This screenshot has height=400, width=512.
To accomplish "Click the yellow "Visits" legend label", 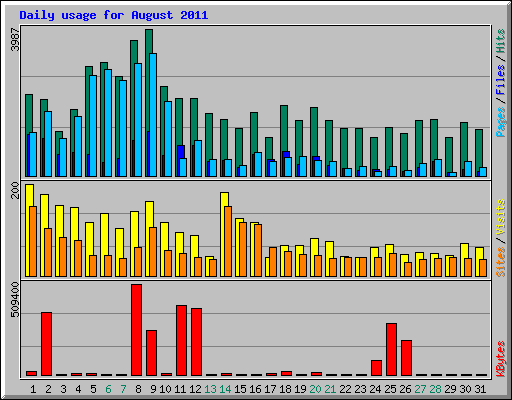I will (x=501, y=217).
